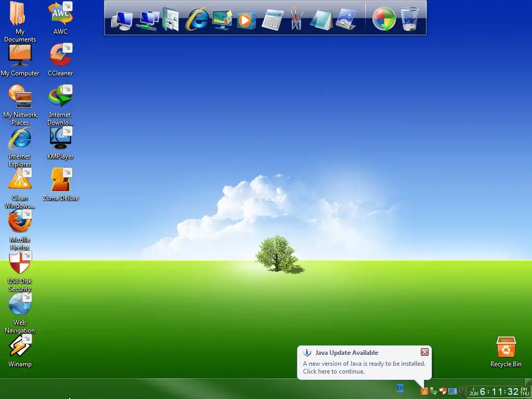
Task: Open the paint brushes icon in the dock
Action: pos(297,19)
